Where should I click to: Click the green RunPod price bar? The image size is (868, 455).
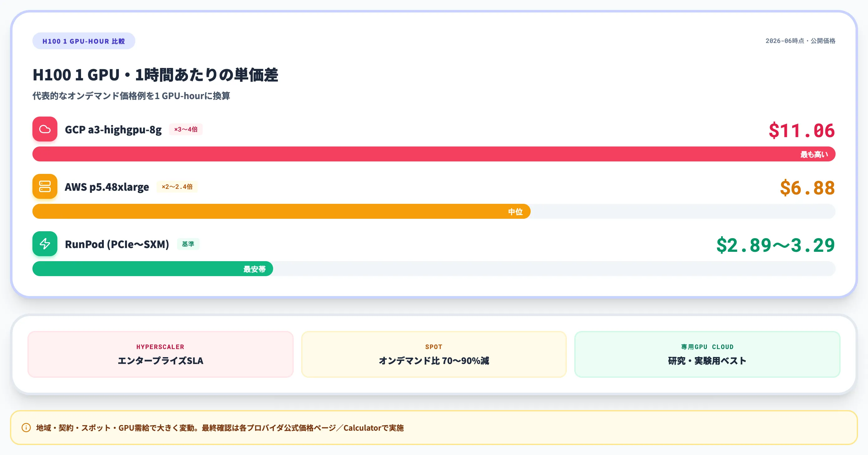point(153,268)
